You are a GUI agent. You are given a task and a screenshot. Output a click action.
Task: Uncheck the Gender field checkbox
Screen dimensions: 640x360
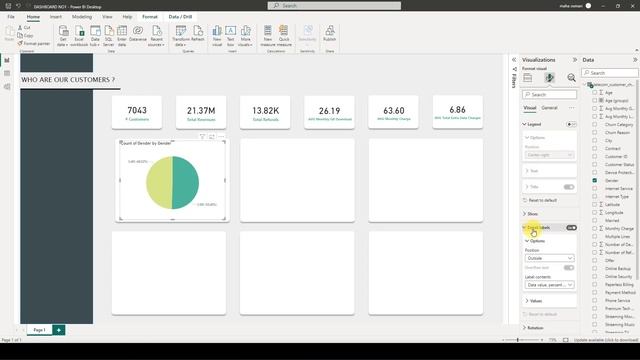595,180
